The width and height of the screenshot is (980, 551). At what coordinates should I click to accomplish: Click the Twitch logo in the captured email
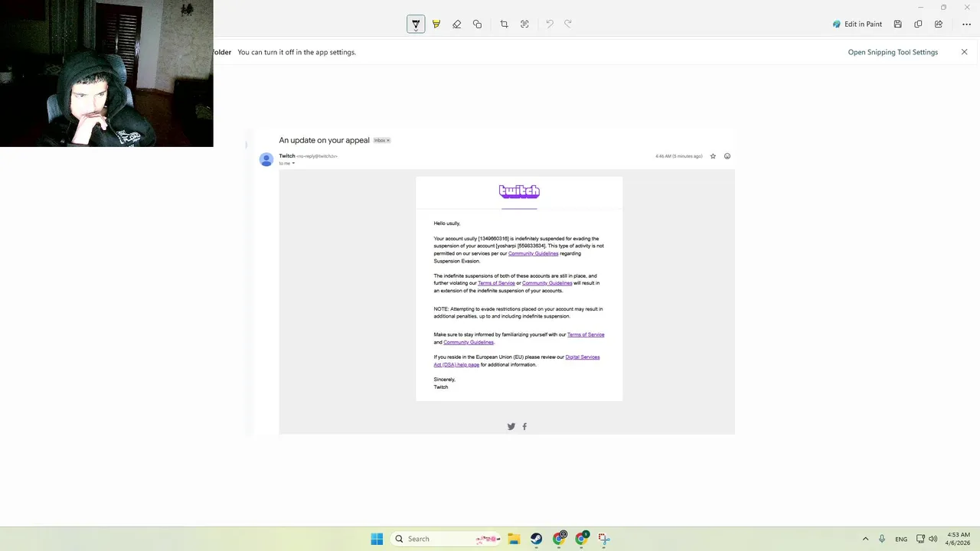[x=519, y=191]
